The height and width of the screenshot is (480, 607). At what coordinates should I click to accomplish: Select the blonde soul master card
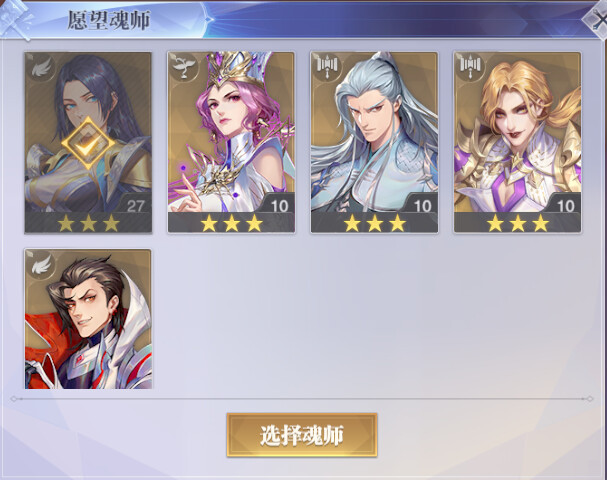pyautogui.click(x=518, y=142)
